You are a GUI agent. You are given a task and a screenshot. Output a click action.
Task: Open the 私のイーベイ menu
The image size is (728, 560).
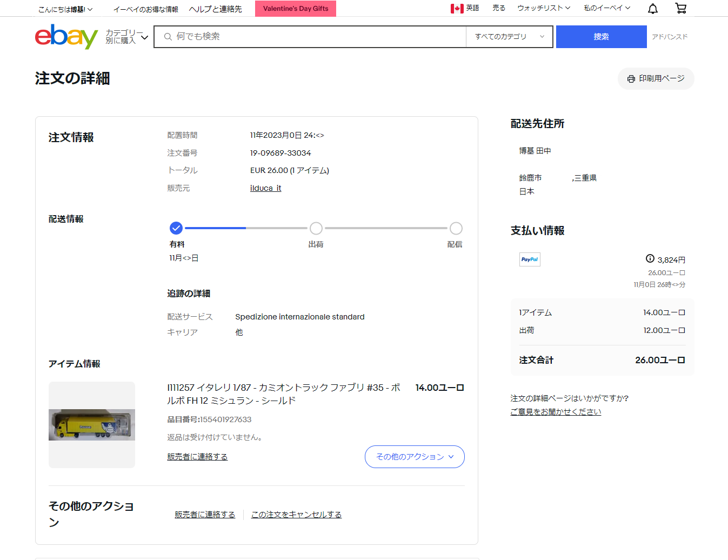pyautogui.click(x=606, y=8)
